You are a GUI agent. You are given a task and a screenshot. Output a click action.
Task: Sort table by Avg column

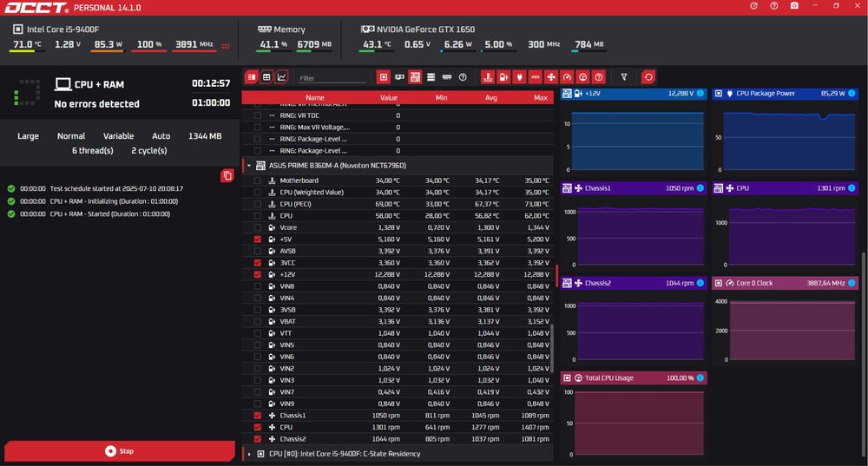pos(491,97)
